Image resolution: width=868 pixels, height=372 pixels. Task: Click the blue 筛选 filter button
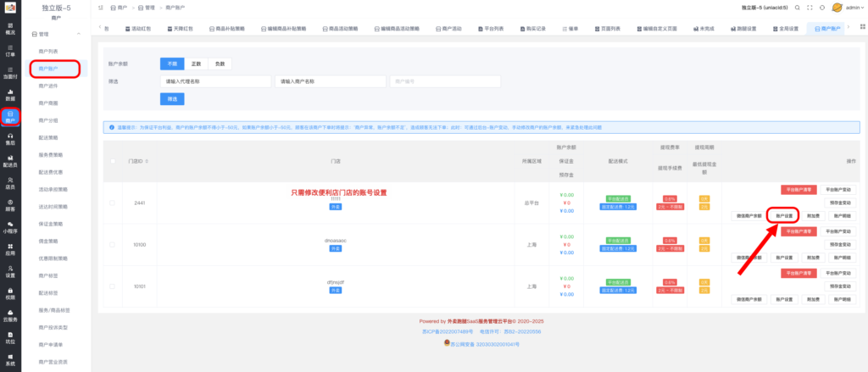[172, 99]
